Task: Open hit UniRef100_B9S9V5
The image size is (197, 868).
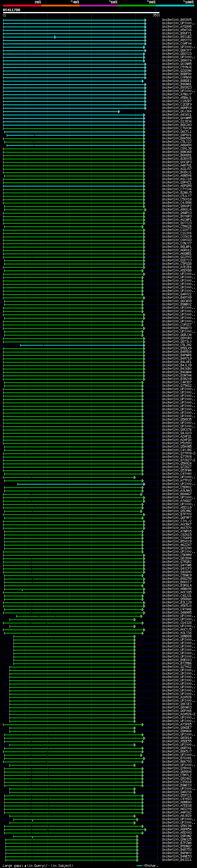Action: point(177,20)
